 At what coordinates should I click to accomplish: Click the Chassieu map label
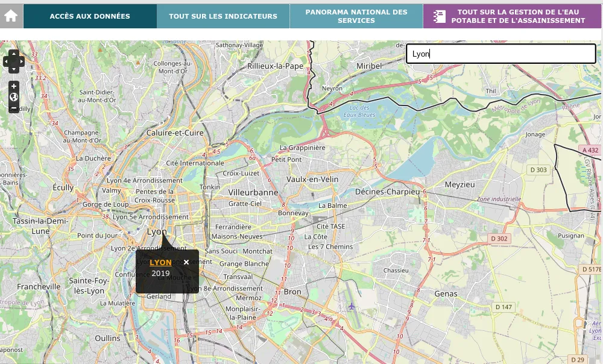coord(396,270)
